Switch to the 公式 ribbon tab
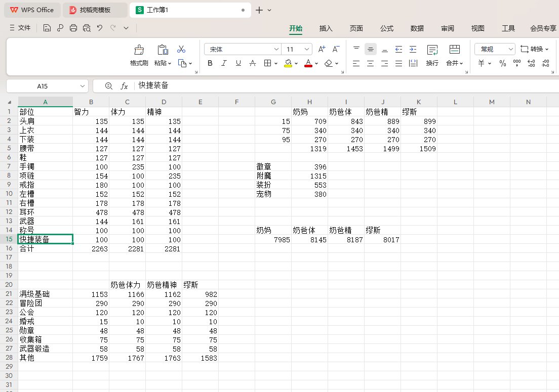The height and width of the screenshot is (392, 559). (387, 28)
